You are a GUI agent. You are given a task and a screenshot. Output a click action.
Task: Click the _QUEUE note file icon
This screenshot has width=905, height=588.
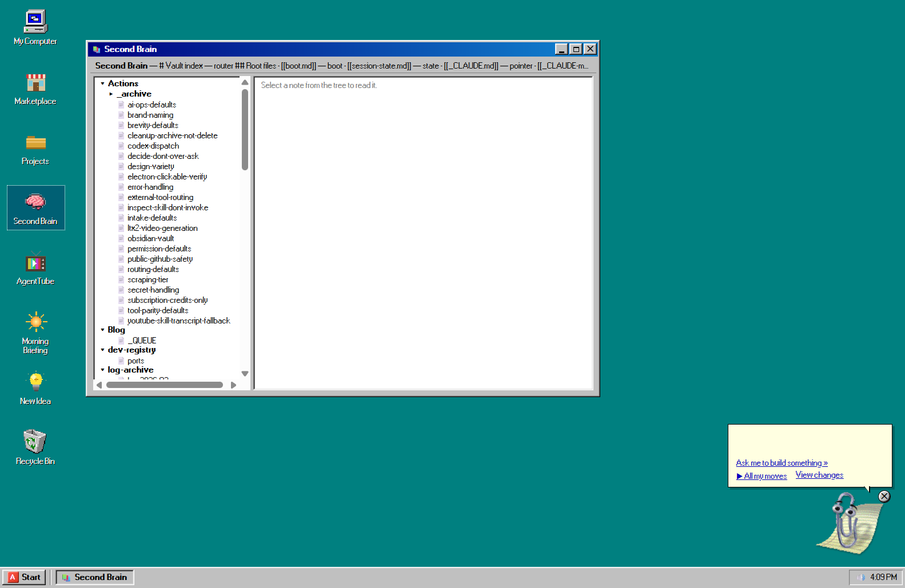(x=121, y=340)
